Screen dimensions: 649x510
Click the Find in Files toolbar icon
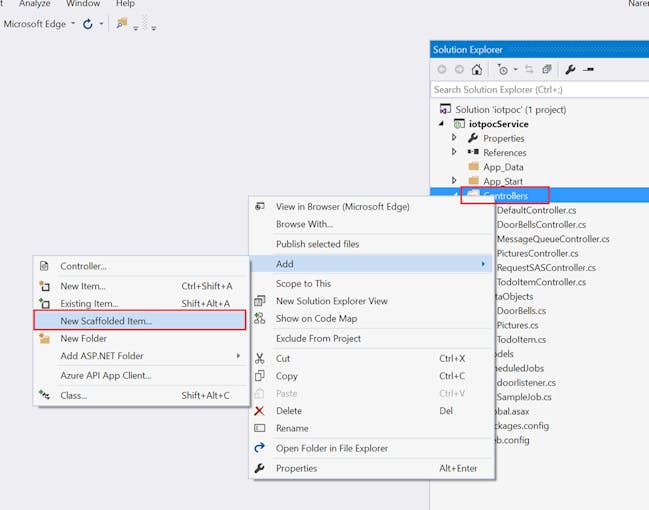pyautogui.click(x=121, y=24)
